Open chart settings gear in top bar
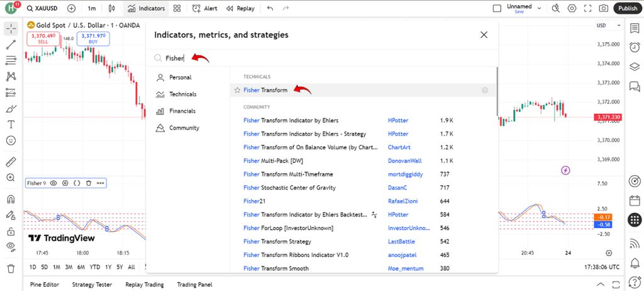The image size is (644, 291). (572, 8)
